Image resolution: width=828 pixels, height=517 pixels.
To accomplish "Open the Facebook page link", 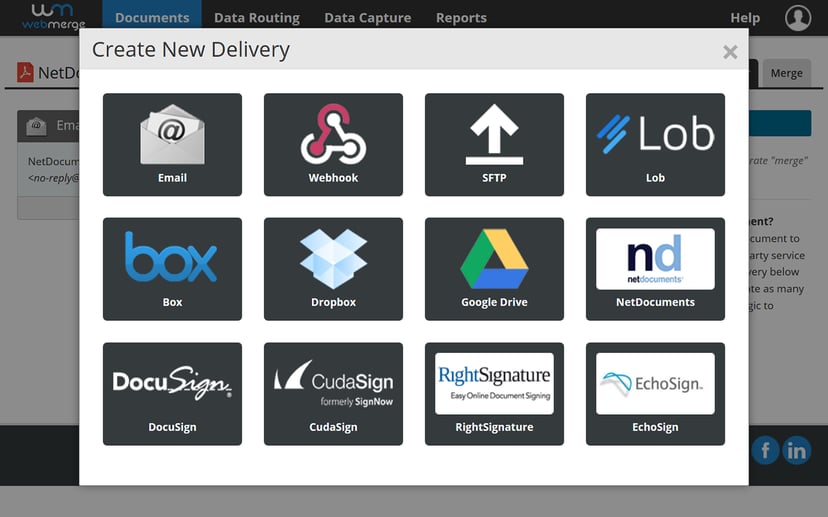I will 765,450.
